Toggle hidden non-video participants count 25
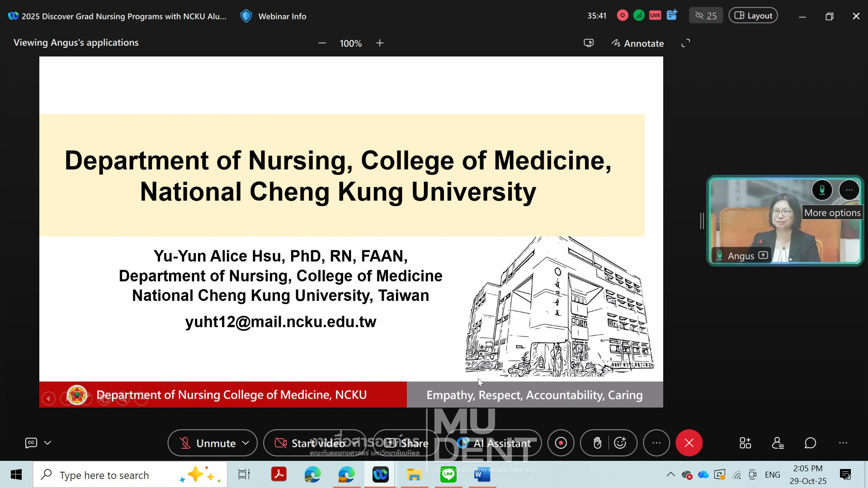This screenshot has height=488, width=868. (x=706, y=15)
